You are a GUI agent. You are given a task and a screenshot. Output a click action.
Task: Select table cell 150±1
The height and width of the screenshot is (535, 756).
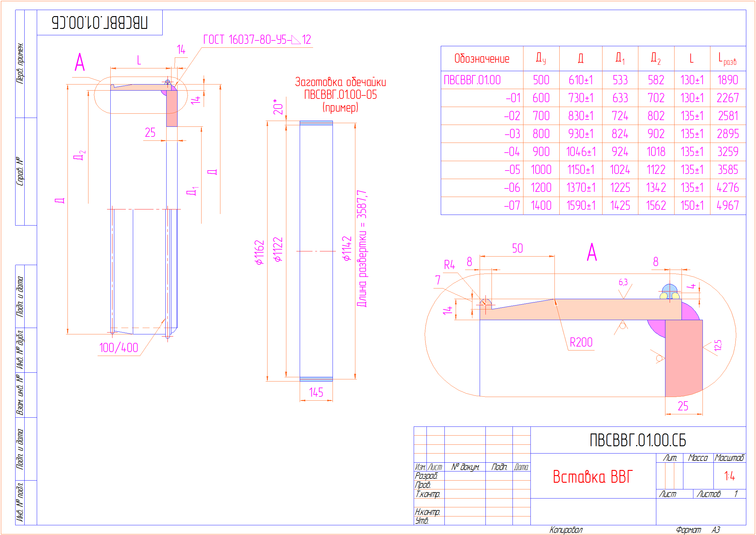click(x=692, y=206)
